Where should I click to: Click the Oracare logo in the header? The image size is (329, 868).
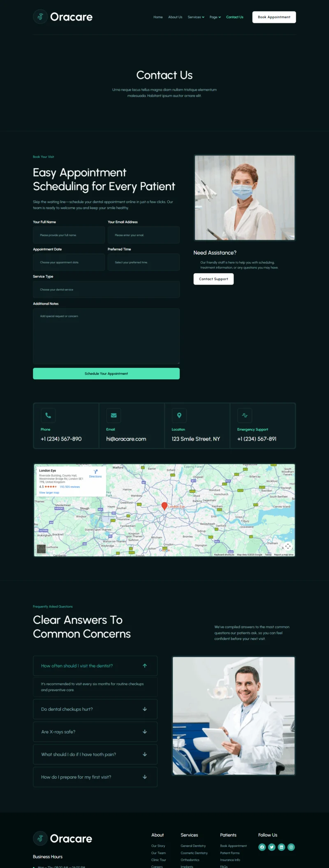[63, 17]
